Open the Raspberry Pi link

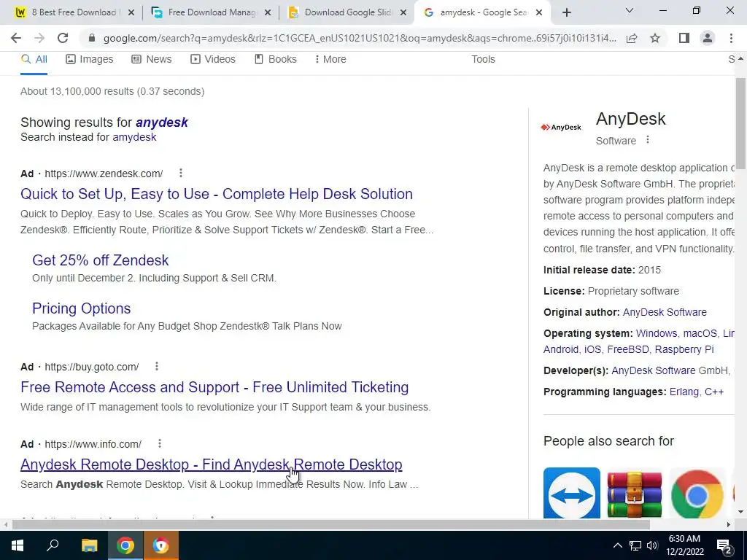click(x=684, y=349)
